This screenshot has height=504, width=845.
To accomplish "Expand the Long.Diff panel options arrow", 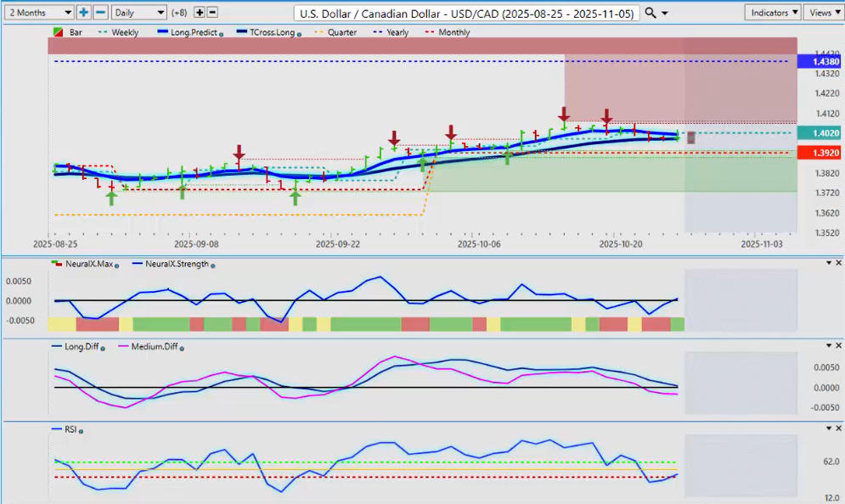I will (x=829, y=345).
